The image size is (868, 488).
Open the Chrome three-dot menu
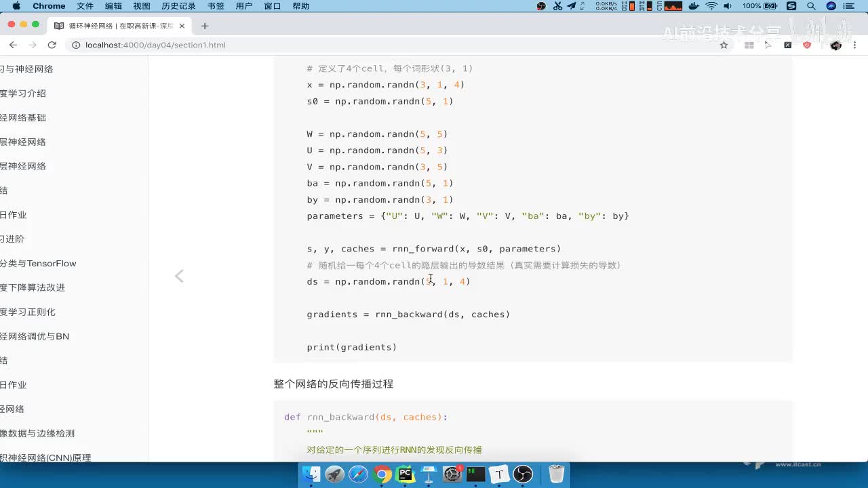(855, 45)
